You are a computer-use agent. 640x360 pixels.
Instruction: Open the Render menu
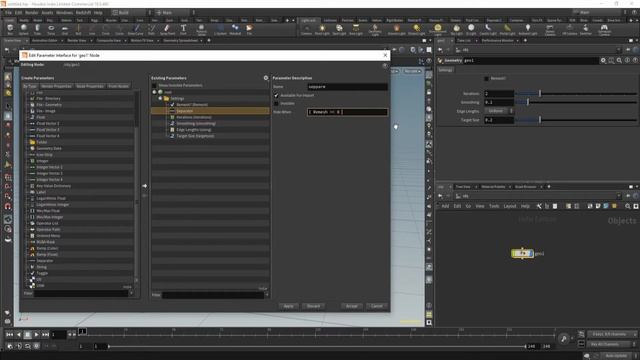pos(31,13)
